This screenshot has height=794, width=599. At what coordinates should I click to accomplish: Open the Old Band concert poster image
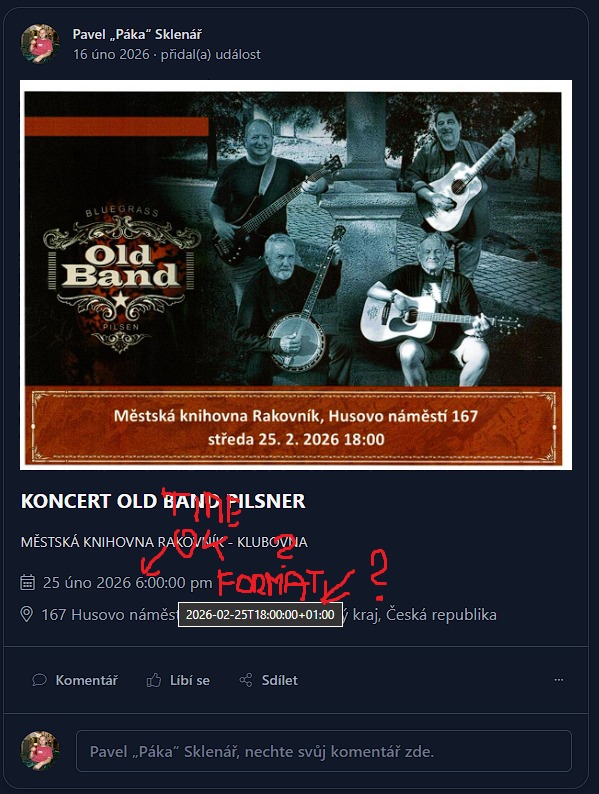[x=296, y=275]
